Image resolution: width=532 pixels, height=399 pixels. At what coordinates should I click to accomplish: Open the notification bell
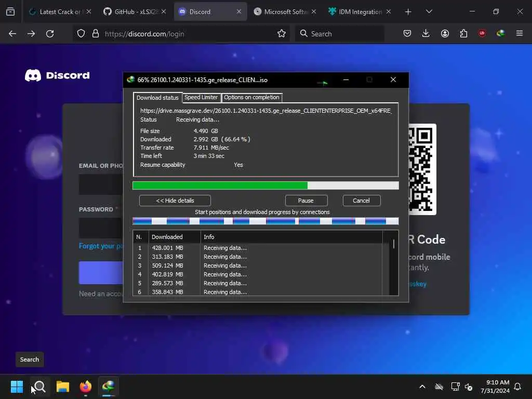tap(518, 387)
